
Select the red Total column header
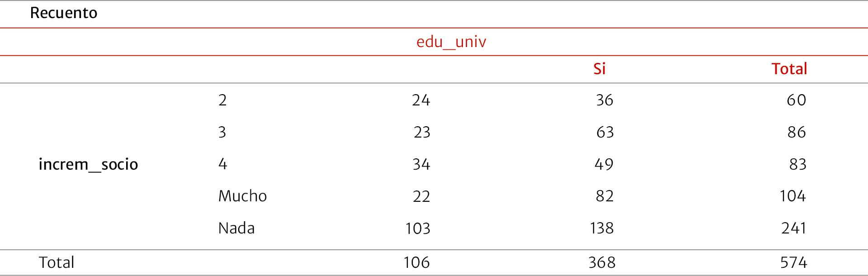point(789,69)
